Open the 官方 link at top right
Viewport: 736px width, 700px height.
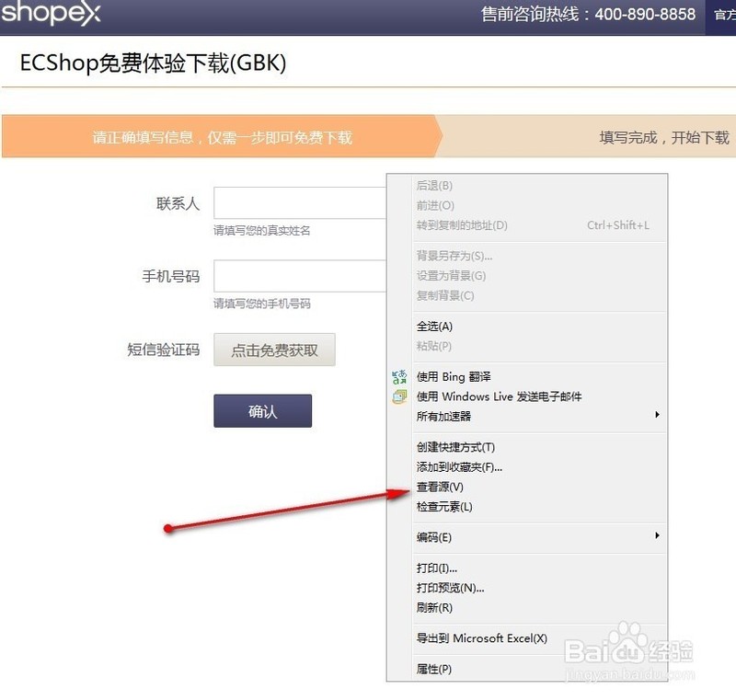click(x=725, y=15)
